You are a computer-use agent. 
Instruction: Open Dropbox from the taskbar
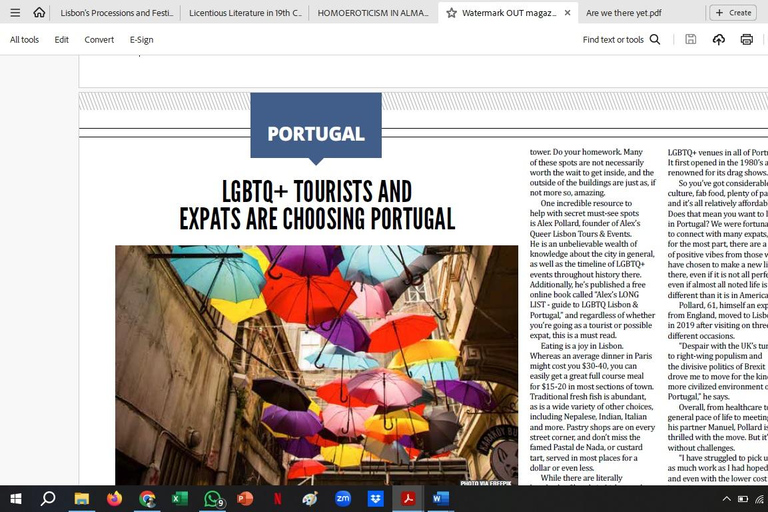point(376,499)
